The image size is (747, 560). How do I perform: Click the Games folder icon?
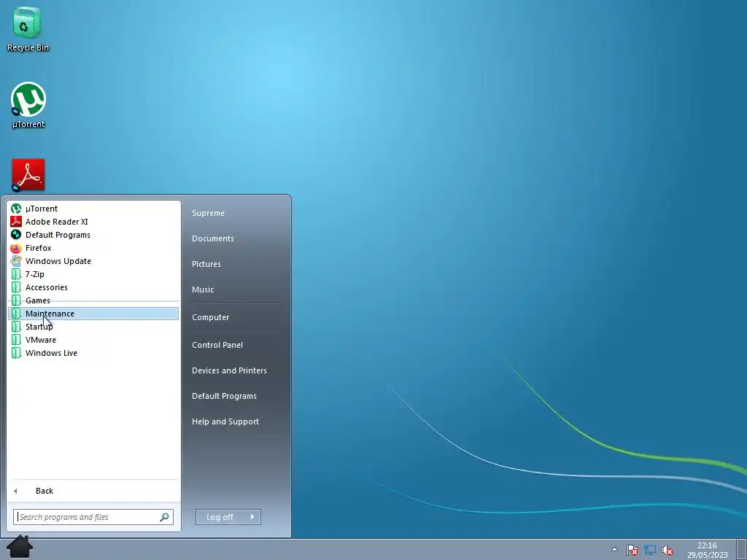(x=16, y=300)
